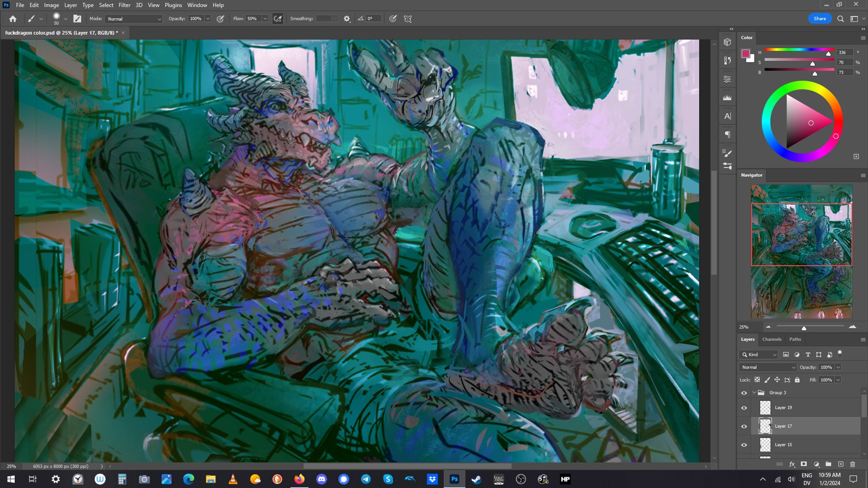Toggle pressure controls size icon
The image size is (868, 488).
point(393,19)
